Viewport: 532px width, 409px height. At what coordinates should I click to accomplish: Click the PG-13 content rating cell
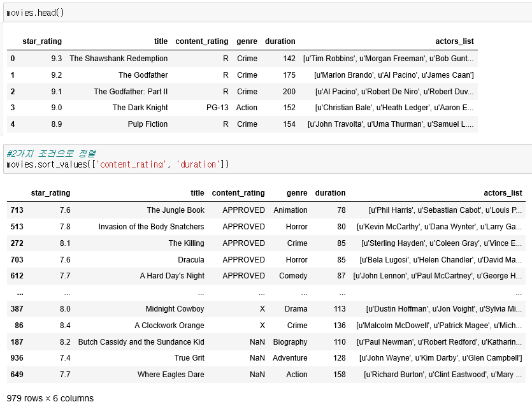(x=217, y=108)
